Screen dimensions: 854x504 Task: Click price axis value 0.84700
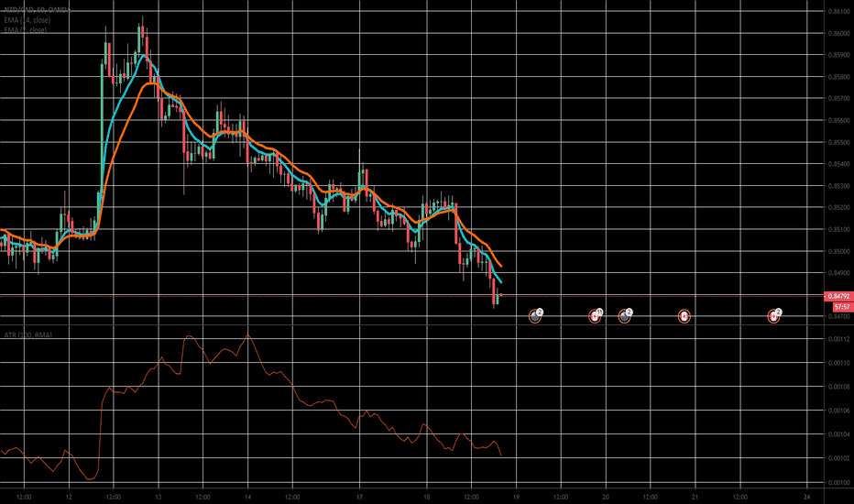(838, 316)
